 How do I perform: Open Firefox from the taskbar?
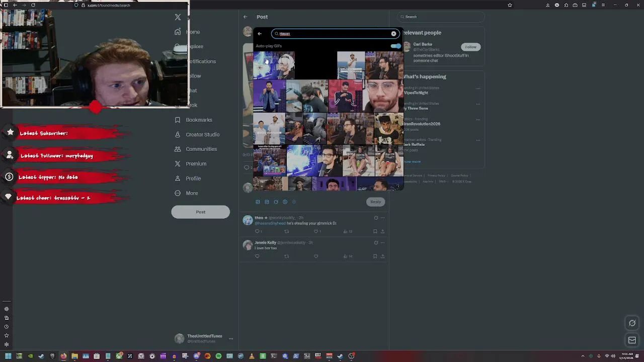63,356
